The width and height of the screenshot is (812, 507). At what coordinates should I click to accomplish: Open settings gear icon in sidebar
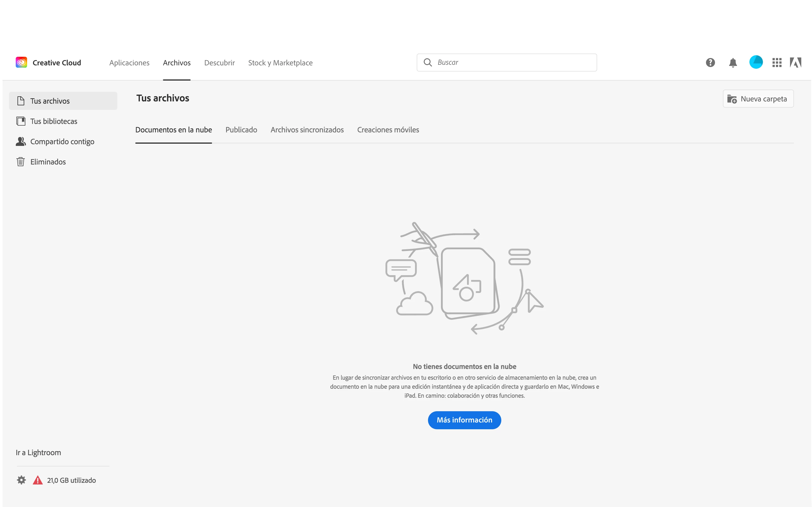point(21,480)
